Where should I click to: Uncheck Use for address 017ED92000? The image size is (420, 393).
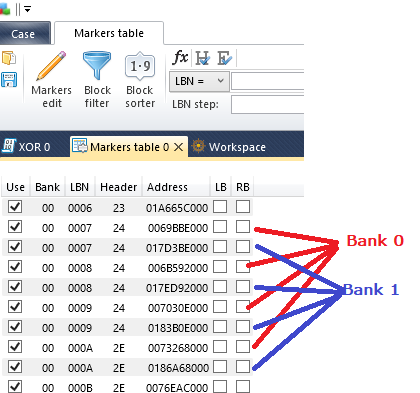15,287
